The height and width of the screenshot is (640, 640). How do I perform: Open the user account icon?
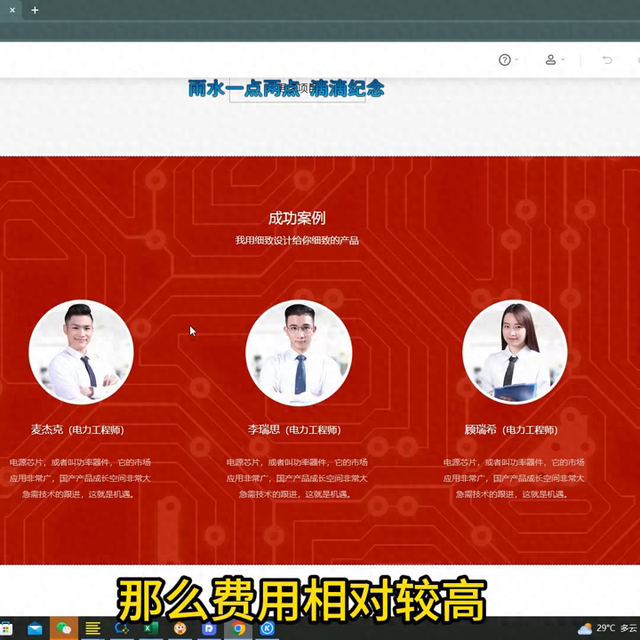pos(551,60)
